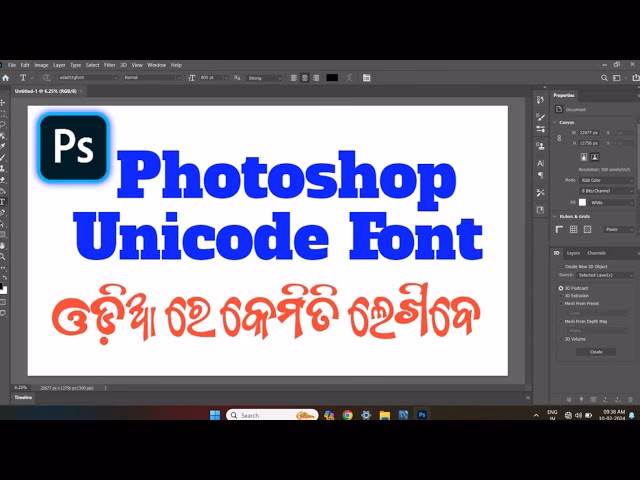Viewport: 640px width, 480px height.
Task: Open the font family dropdown
Action: [87, 78]
